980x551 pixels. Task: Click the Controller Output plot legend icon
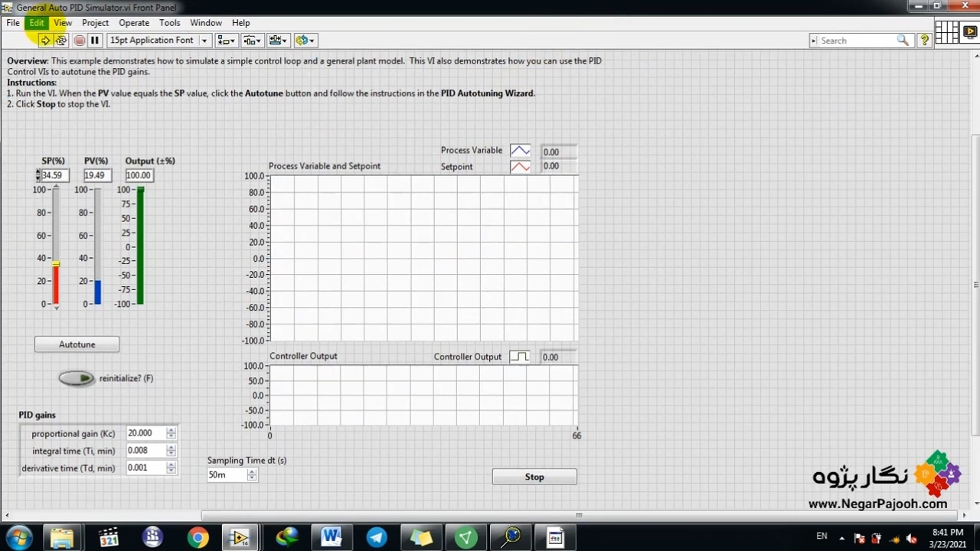click(x=519, y=357)
